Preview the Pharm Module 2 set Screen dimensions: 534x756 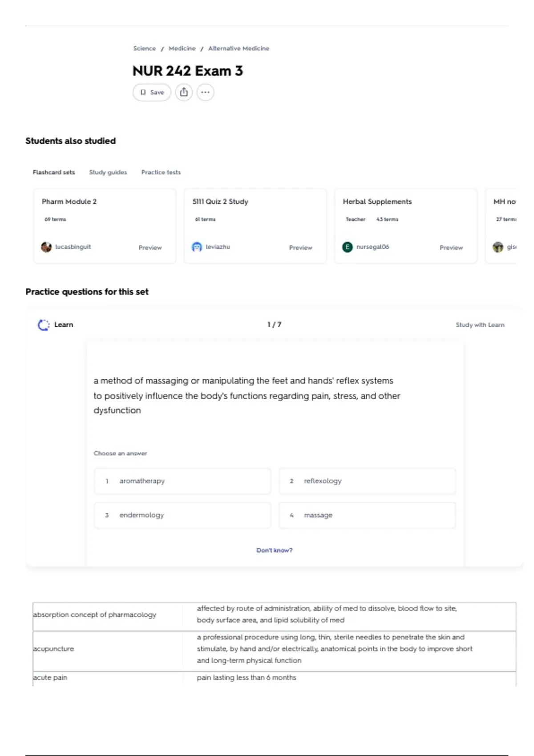click(x=150, y=248)
